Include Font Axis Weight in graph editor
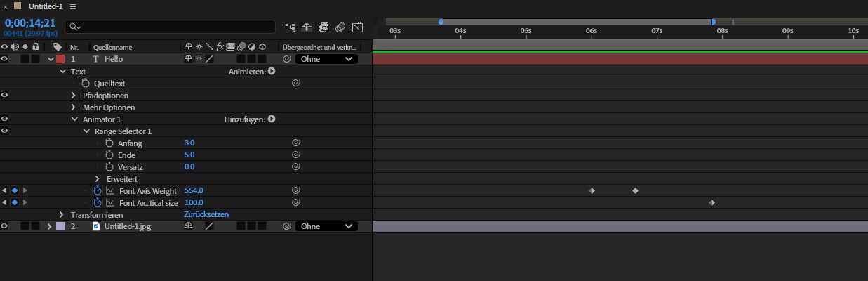 click(110, 190)
